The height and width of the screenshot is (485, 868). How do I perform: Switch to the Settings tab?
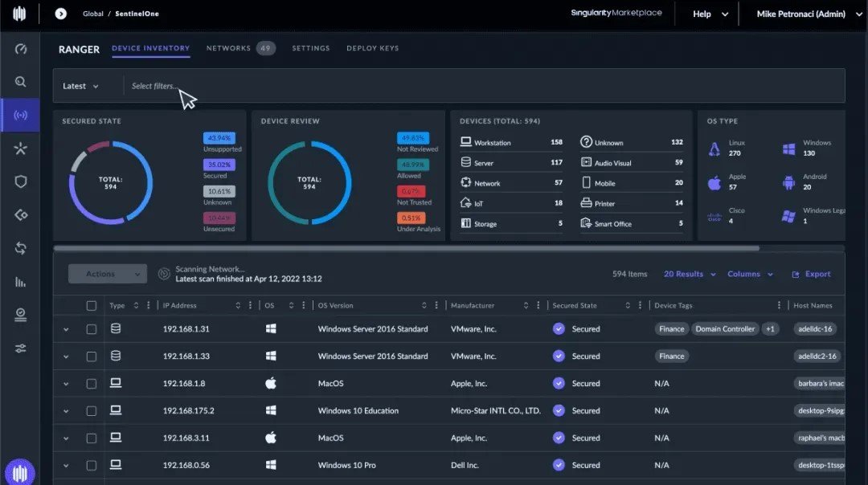310,48
